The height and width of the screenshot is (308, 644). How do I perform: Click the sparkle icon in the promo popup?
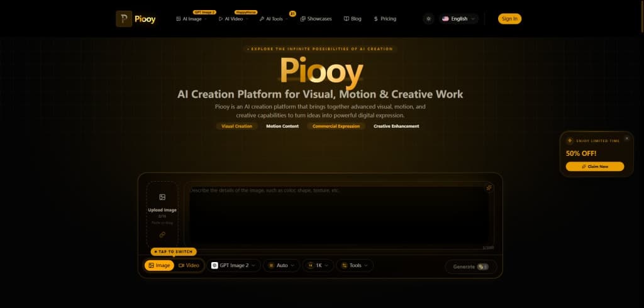[x=570, y=141]
